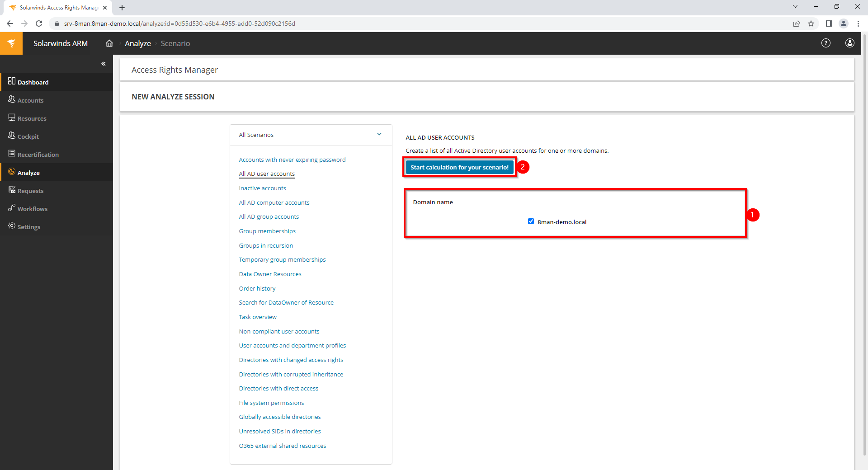
Task: Bookmark this page with star icon
Action: pos(811,23)
